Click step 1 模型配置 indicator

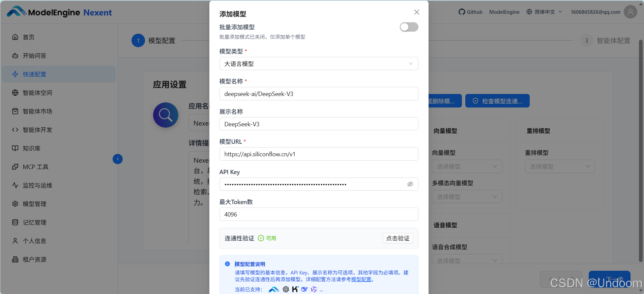coord(153,40)
